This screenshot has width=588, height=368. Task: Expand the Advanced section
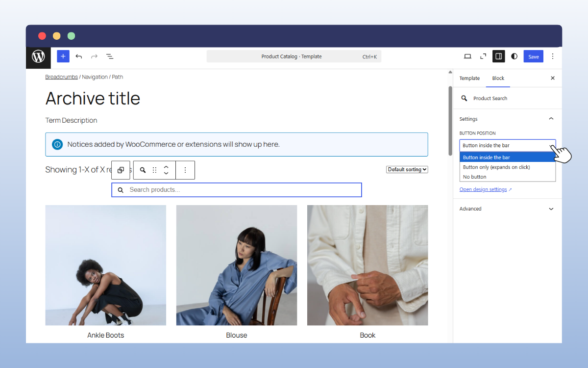pos(507,209)
